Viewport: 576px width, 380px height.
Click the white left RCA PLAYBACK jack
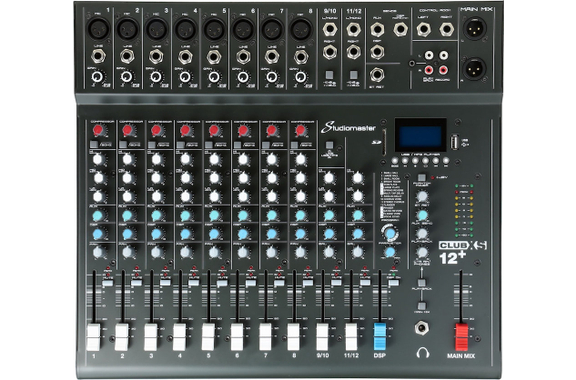point(429,56)
